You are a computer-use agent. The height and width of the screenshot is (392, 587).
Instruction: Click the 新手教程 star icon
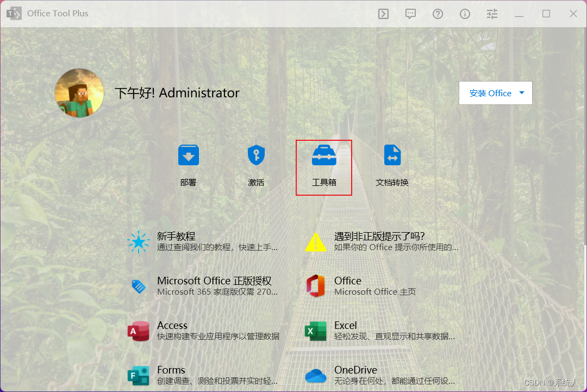click(x=138, y=242)
